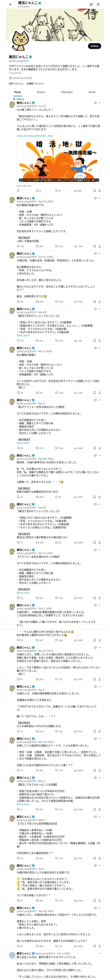Screen dimensions: 110x980
Task: Share the Oct 14, 2024 post
Action: tap(99, 301)
